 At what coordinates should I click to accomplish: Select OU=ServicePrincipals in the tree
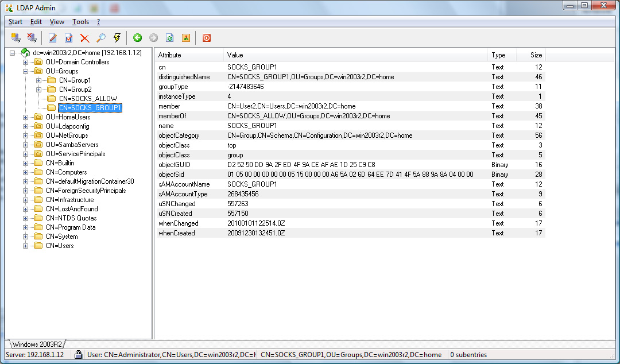point(76,154)
